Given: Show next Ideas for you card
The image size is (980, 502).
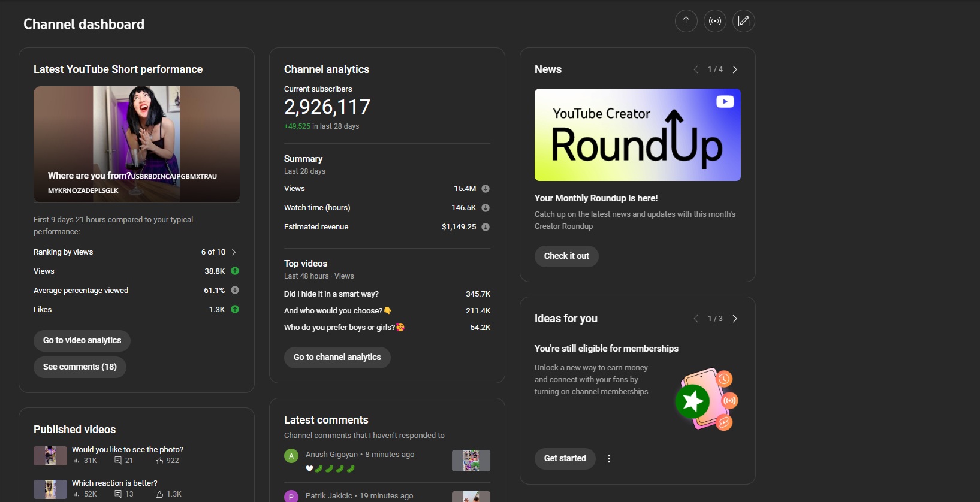Looking at the screenshot, I should pos(735,319).
